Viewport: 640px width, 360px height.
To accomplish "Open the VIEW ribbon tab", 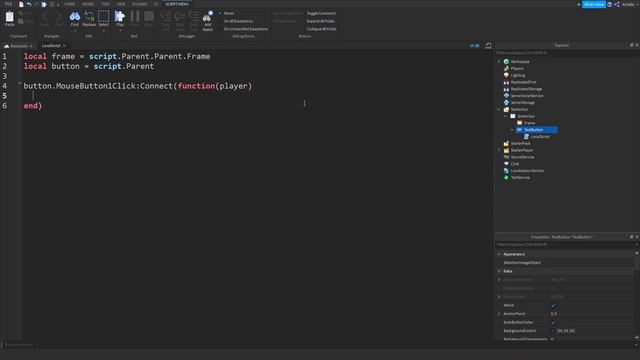I will pyautogui.click(x=121, y=4).
